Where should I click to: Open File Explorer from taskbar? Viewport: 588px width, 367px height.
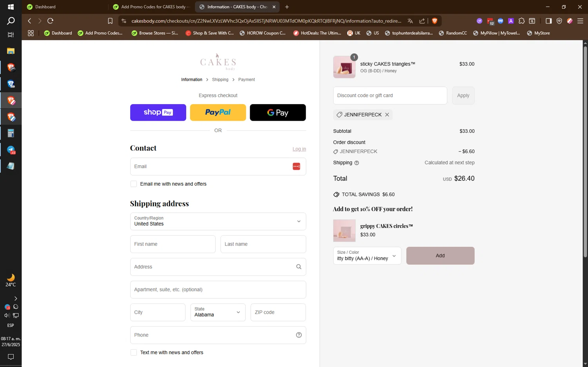pyautogui.click(x=11, y=51)
